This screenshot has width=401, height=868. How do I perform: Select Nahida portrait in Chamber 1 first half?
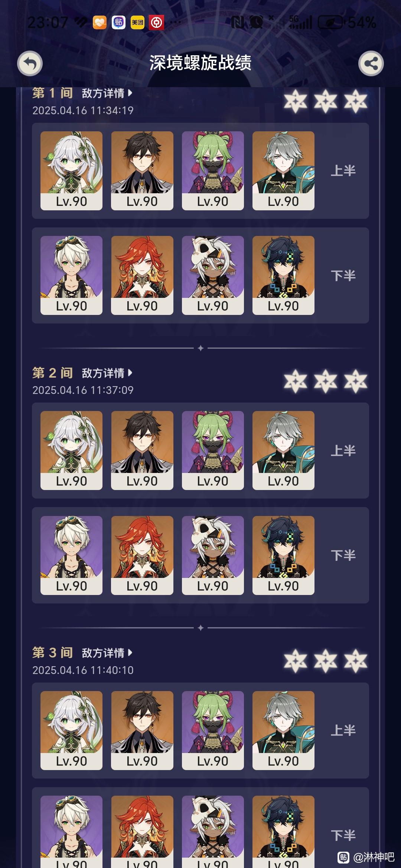coord(71,171)
